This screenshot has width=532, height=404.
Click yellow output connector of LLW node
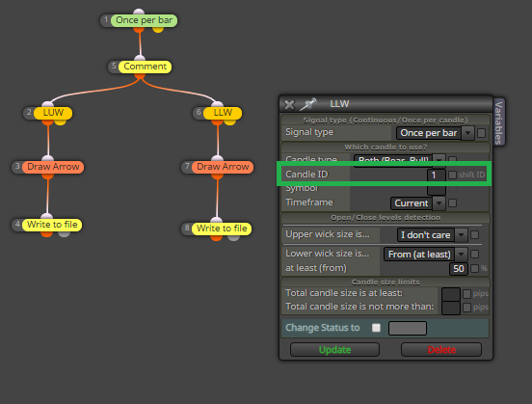[x=230, y=121]
